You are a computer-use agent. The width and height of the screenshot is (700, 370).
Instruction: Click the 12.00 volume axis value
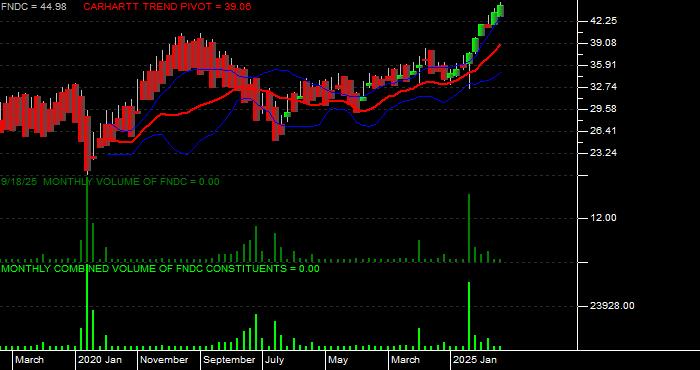(603, 218)
